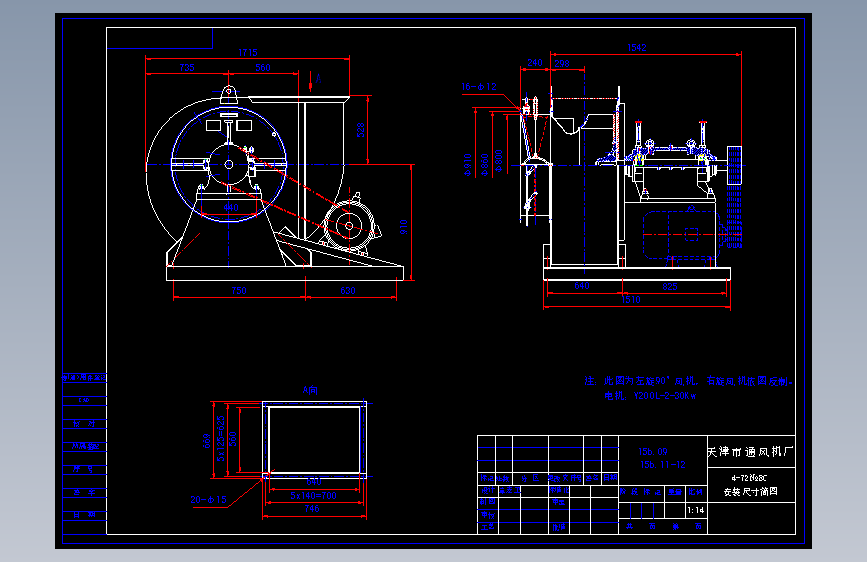Select the 日期 header cell in title block
This screenshot has height=562, width=867.
(610, 478)
